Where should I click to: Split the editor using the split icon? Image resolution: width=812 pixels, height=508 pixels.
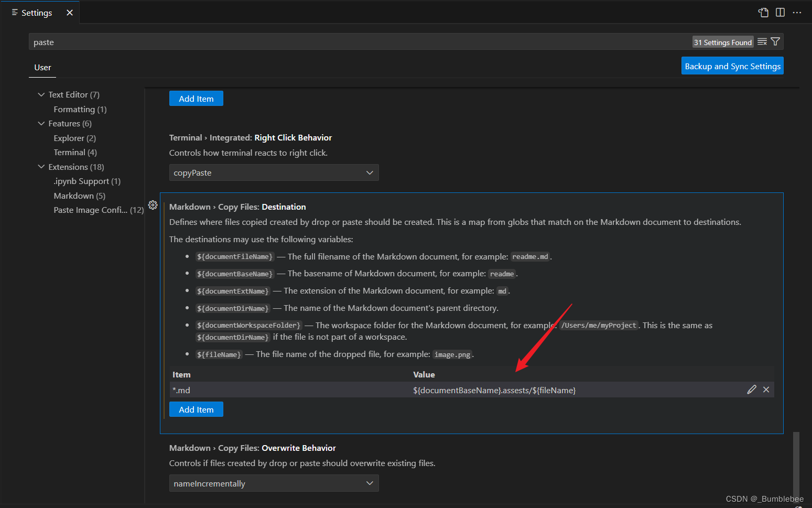[x=780, y=12]
